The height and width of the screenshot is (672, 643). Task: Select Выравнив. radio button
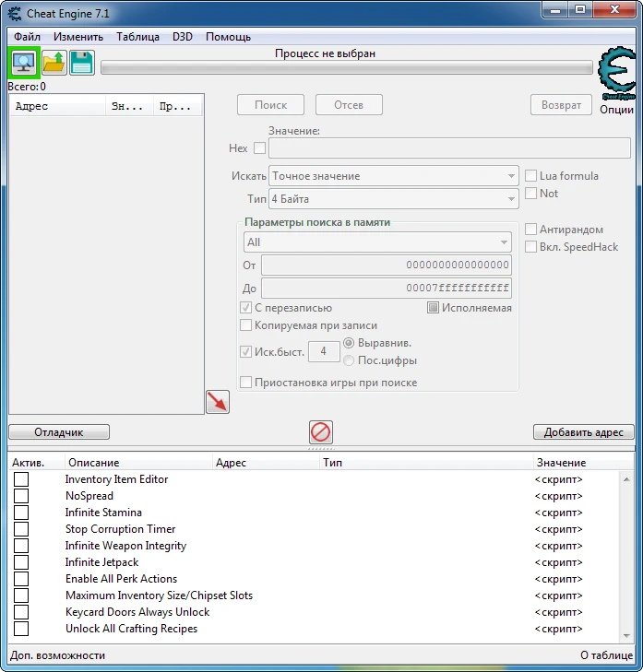click(349, 343)
